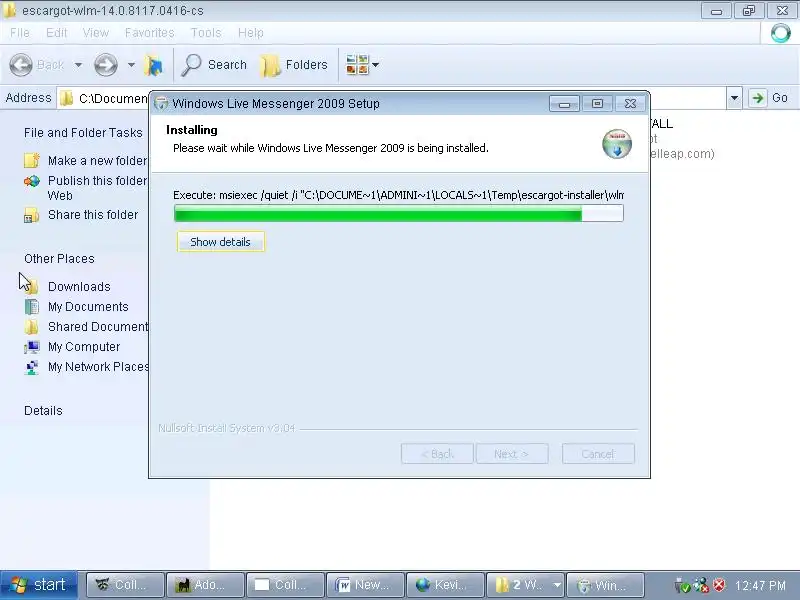Image resolution: width=800 pixels, height=600 pixels.
Task: Click the Explorer window folder icon
Action: (9, 10)
